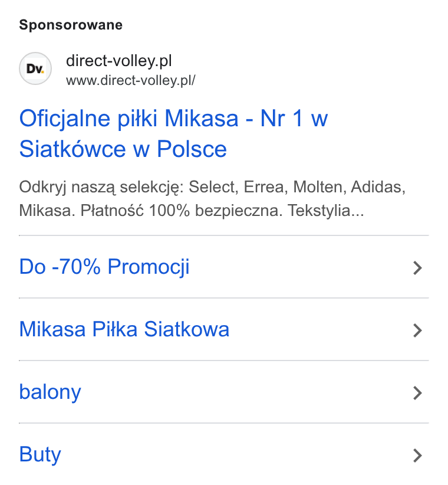Open the balony row chevron arrow
Image resolution: width=448 pixels, height=485 pixels.
click(x=417, y=392)
